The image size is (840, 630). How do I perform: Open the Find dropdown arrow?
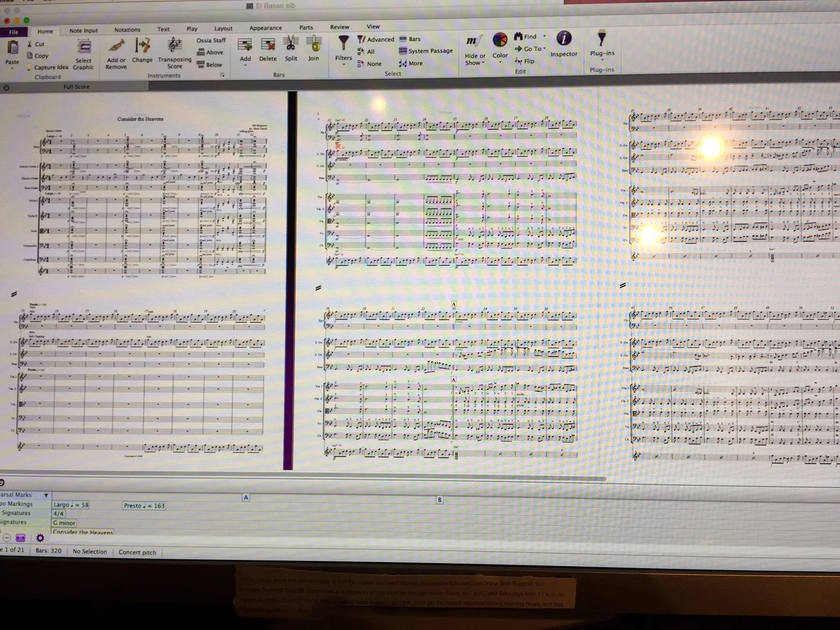(x=545, y=36)
